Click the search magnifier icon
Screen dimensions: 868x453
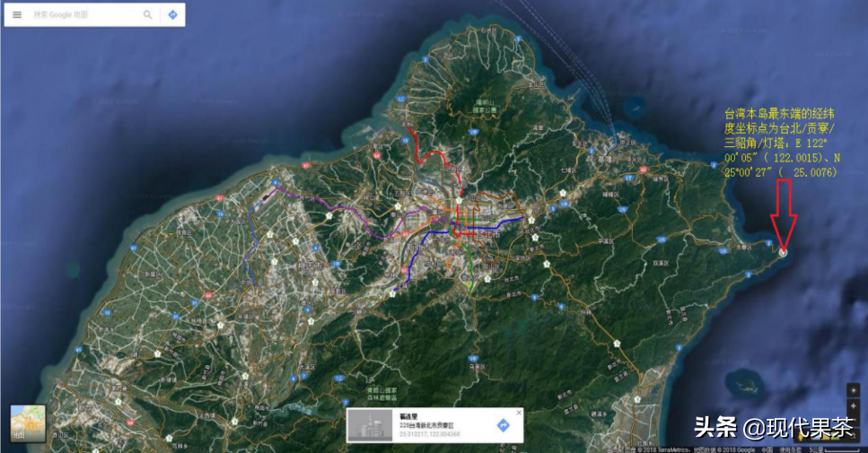(147, 15)
